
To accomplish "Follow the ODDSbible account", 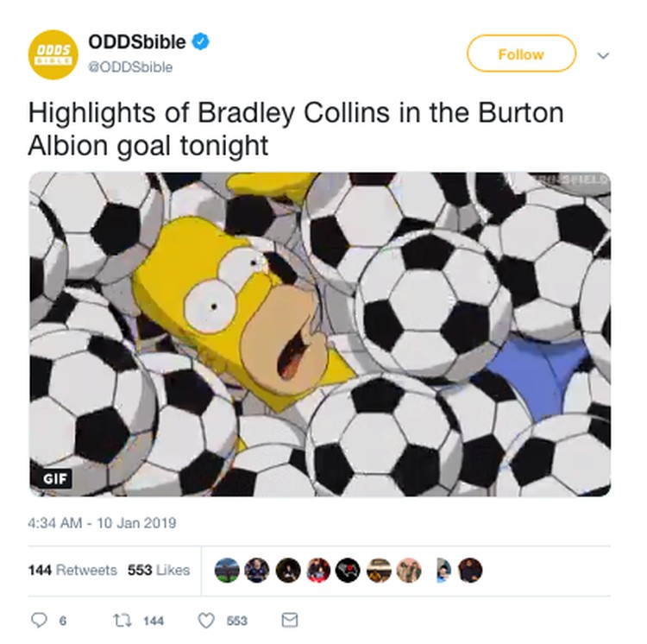I will (521, 54).
